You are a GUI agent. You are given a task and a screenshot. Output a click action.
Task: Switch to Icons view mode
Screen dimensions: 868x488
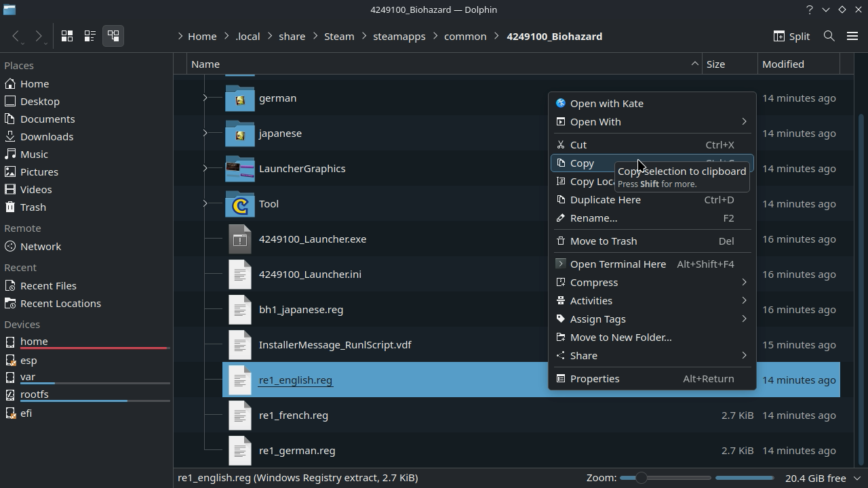tap(67, 36)
